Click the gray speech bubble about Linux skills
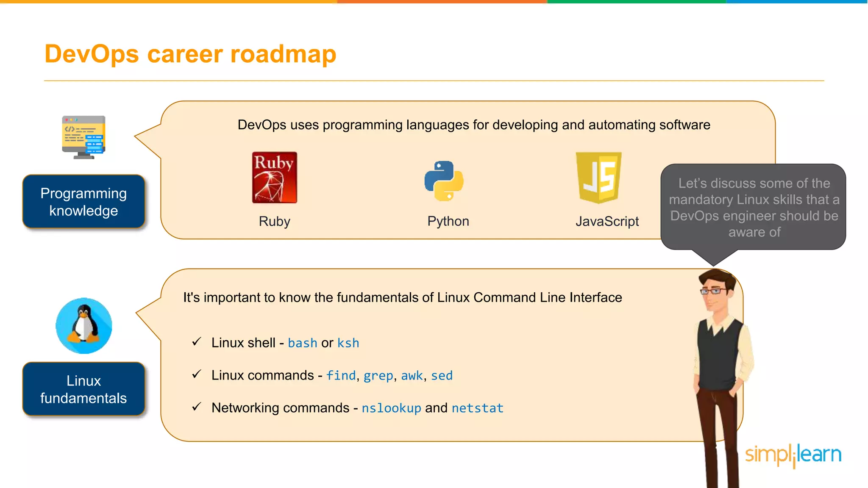Image resolution: width=868 pixels, height=488 pixels. coord(754,208)
